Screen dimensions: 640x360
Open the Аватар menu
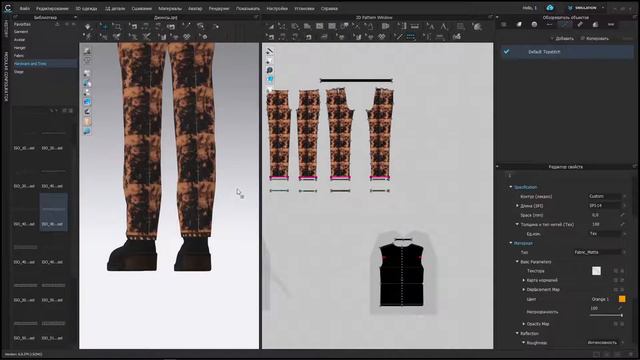195,8
